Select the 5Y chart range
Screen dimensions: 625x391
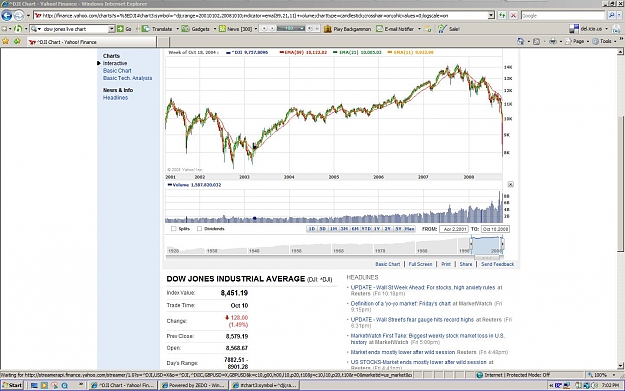point(398,229)
